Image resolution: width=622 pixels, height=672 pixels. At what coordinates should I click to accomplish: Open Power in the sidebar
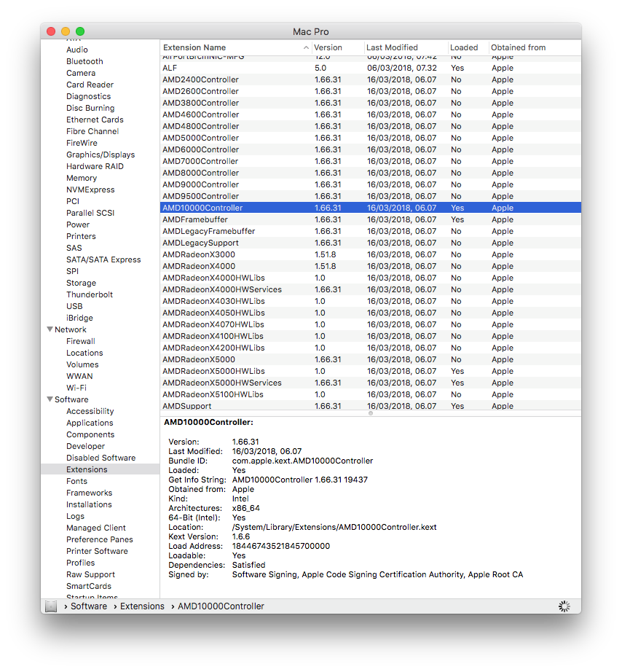pyautogui.click(x=78, y=224)
